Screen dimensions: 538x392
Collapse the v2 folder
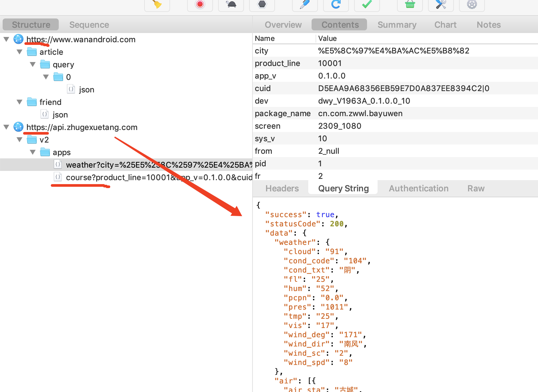(19, 140)
